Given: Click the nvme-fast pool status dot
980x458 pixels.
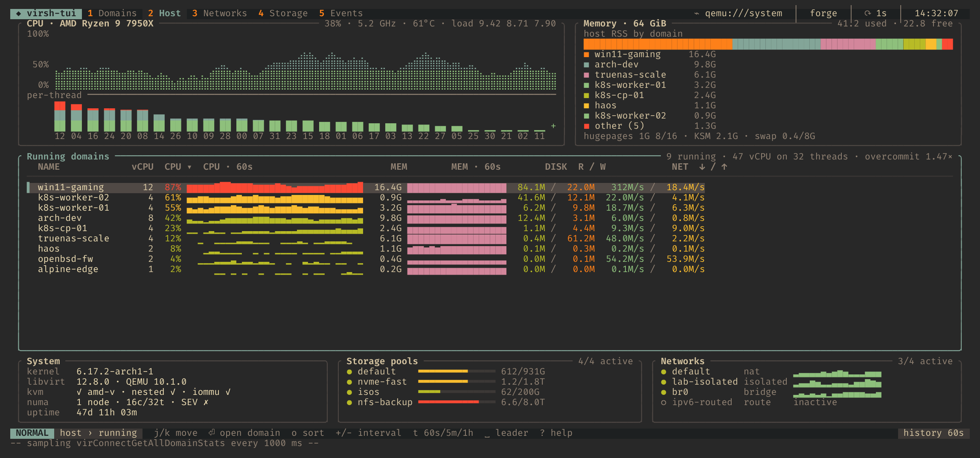Looking at the screenshot, I should point(349,382).
